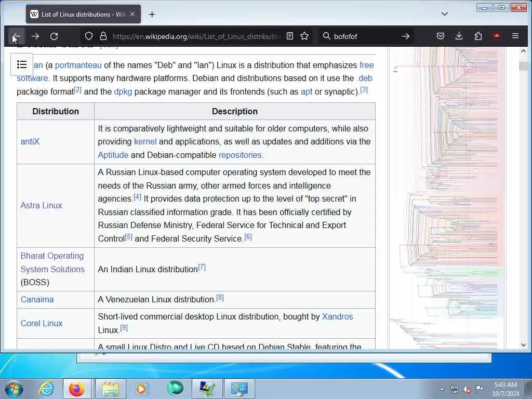Bookmark this page with the star icon
This screenshot has width=532, height=399.
pos(304,36)
